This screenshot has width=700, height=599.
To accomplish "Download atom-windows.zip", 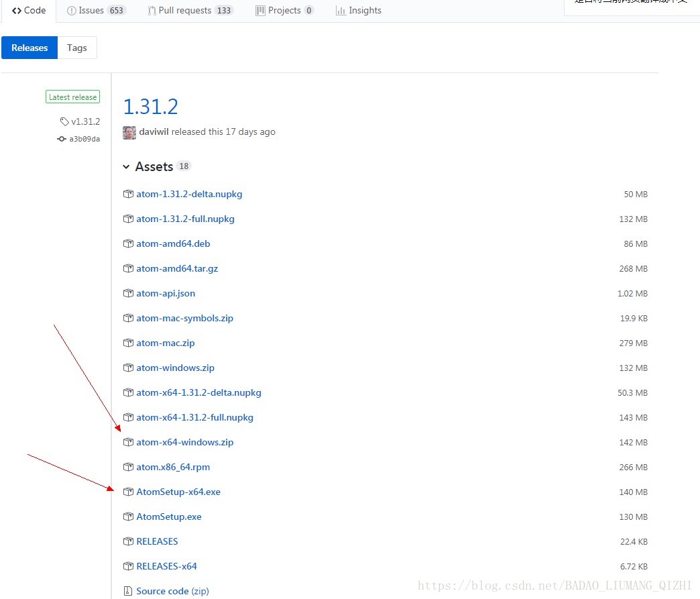I will tap(176, 368).
